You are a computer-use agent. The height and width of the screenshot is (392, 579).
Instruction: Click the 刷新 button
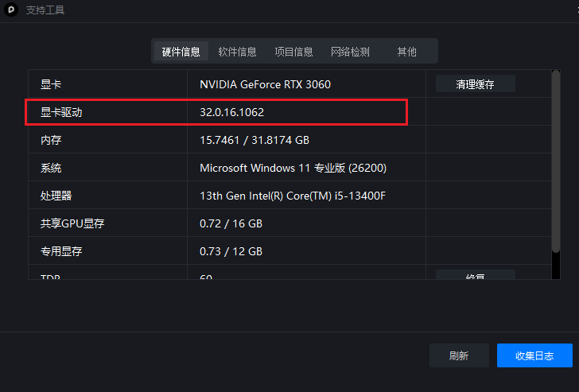(459, 355)
